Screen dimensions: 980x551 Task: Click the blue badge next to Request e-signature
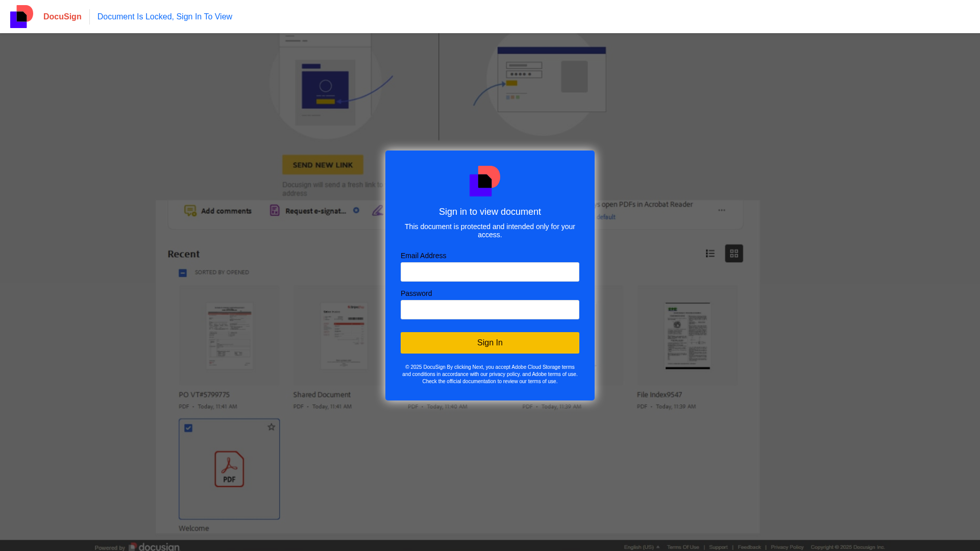[x=356, y=210]
